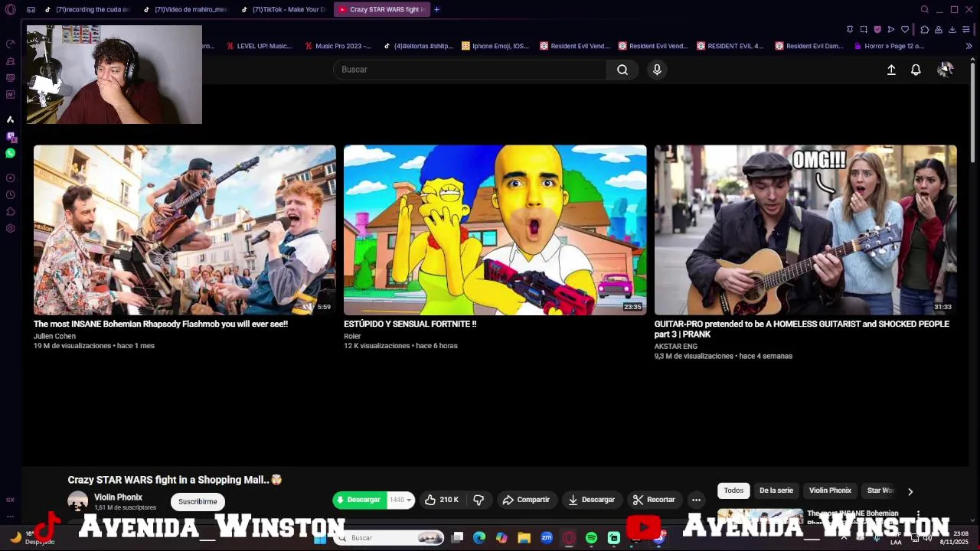Image resolution: width=980 pixels, height=551 pixels.
Task: Click the send to Flow arrow icon
Action: [891, 29]
